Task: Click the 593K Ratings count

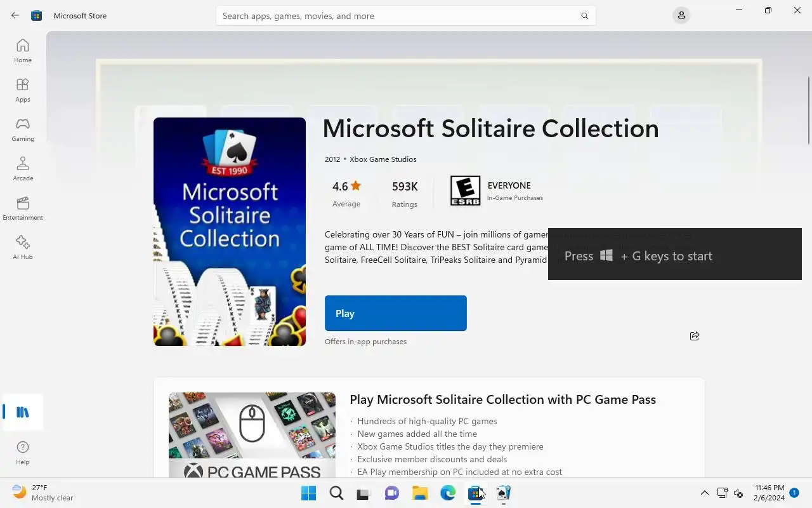Action: [405, 194]
